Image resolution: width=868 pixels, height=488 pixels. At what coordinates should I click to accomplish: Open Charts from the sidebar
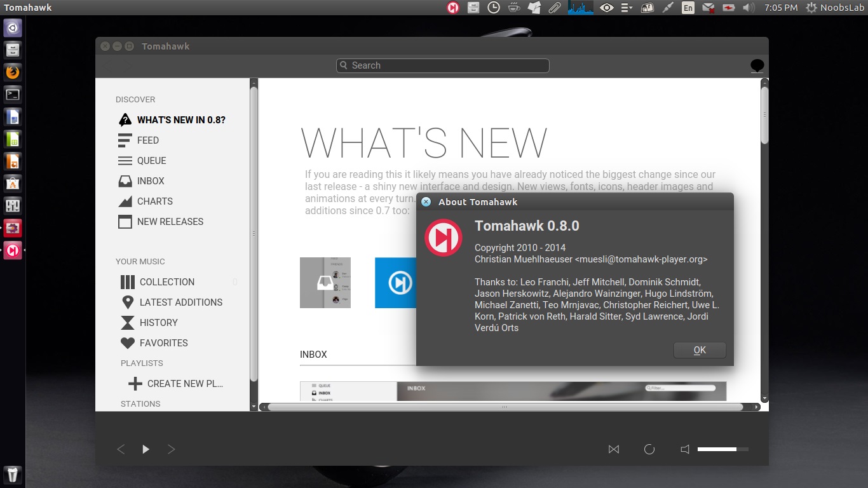tap(146, 201)
